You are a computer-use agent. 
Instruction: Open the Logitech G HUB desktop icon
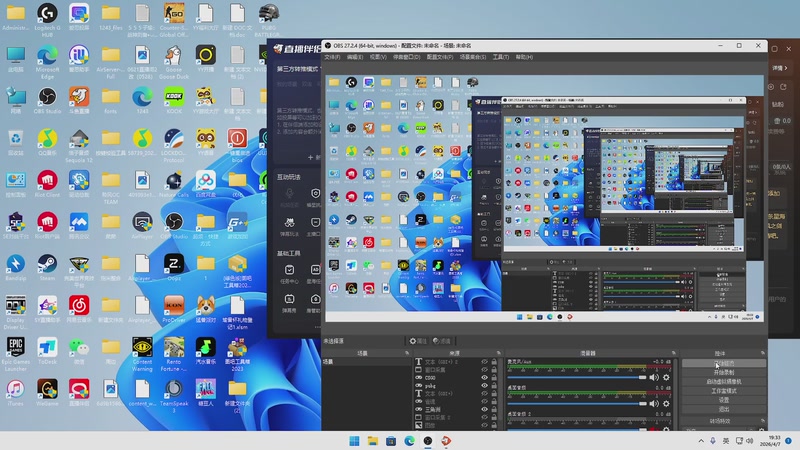[x=47, y=15]
